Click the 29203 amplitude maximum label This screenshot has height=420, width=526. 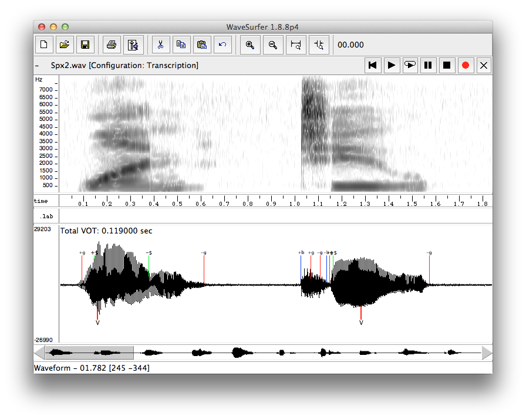coord(43,229)
